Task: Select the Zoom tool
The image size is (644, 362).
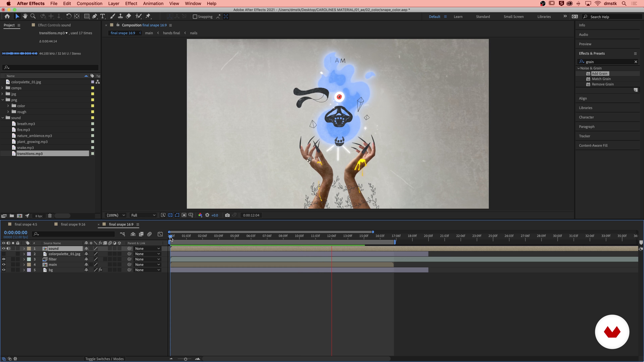Action: [33, 16]
